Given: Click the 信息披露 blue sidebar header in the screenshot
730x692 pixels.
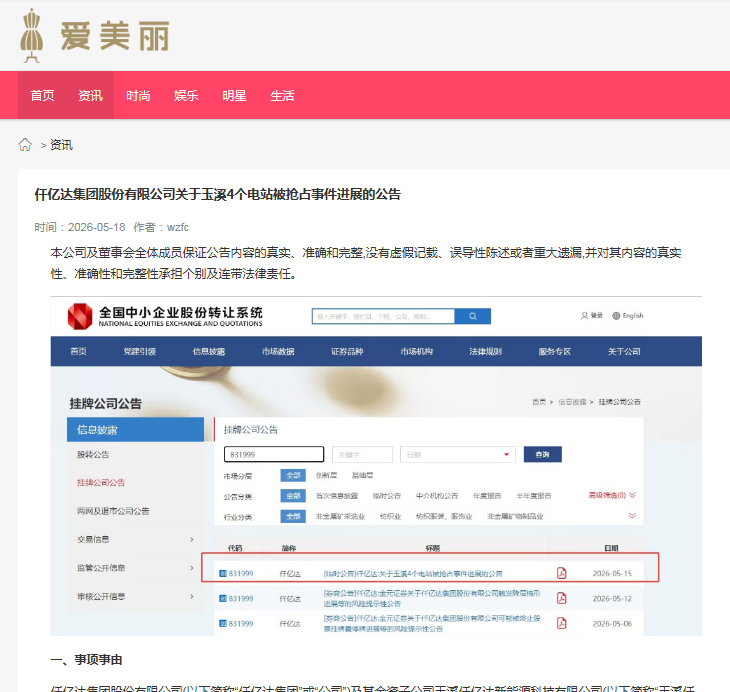Looking at the screenshot, I should tap(135, 429).
